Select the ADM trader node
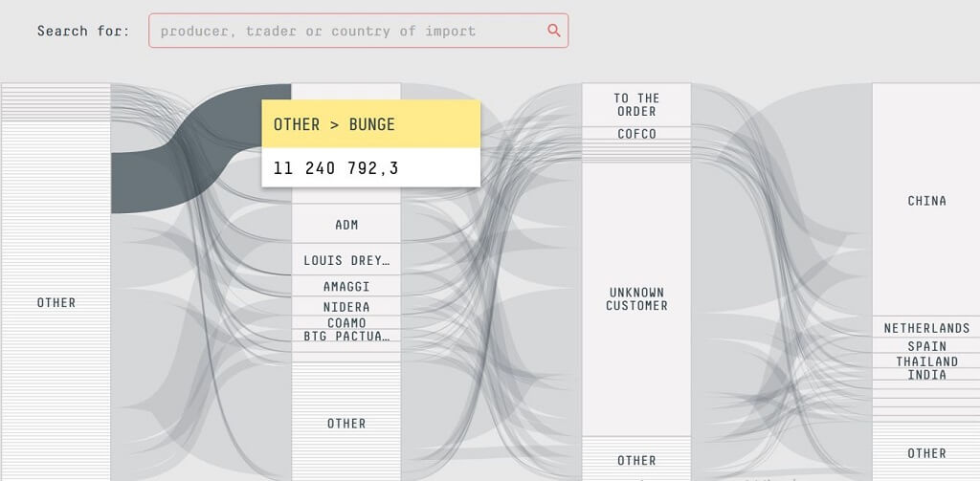Viewport: 980px width, 481px height. 346,225
